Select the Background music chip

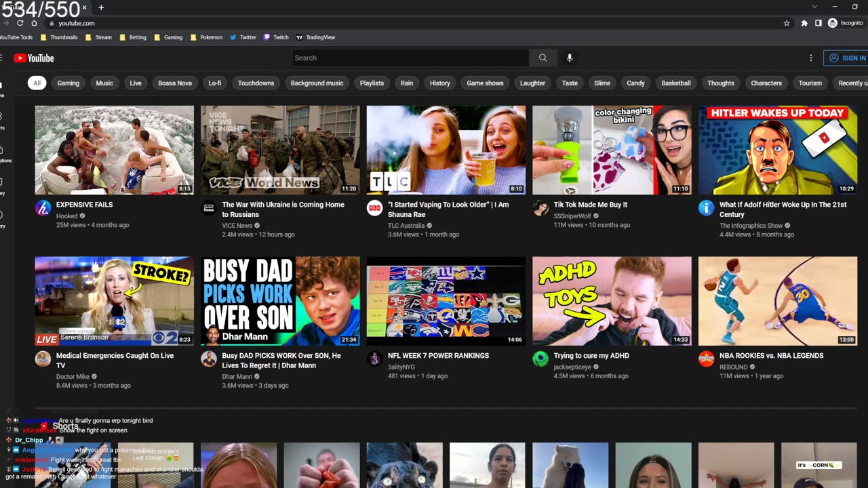tap(317, 83)
